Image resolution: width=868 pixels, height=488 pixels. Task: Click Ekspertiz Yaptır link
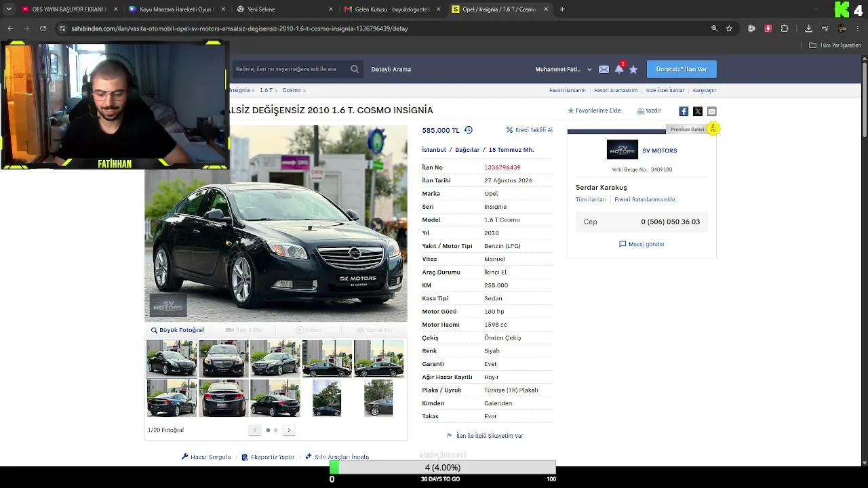pyautogui.click(x=268, y=457)
